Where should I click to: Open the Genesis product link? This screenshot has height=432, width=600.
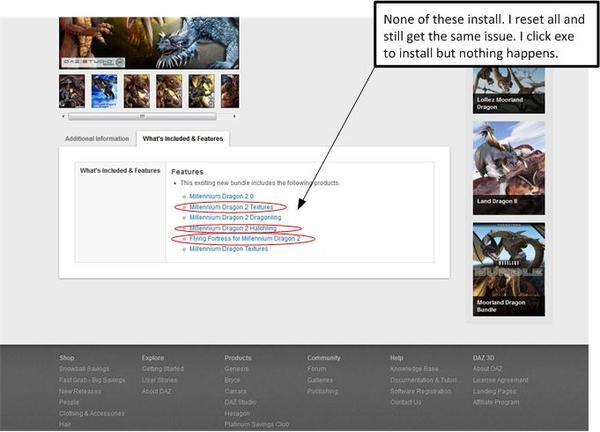(236, 369)
